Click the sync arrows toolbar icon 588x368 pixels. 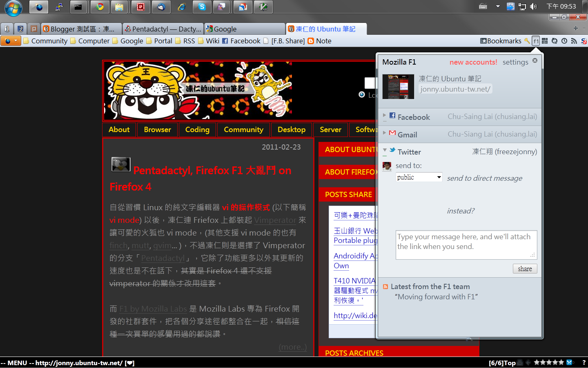point(555,41)
